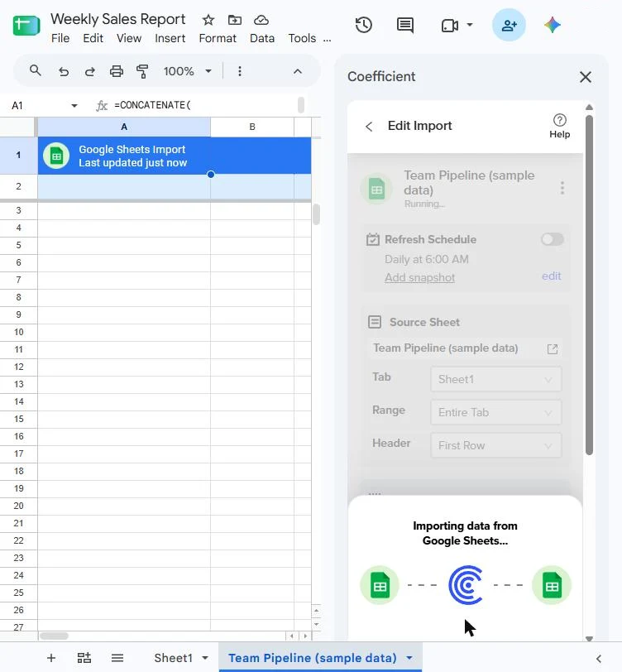Viewport: 622px width, 672px height.
Task: Click the Weekly Sales Report title
Action: 117,19
